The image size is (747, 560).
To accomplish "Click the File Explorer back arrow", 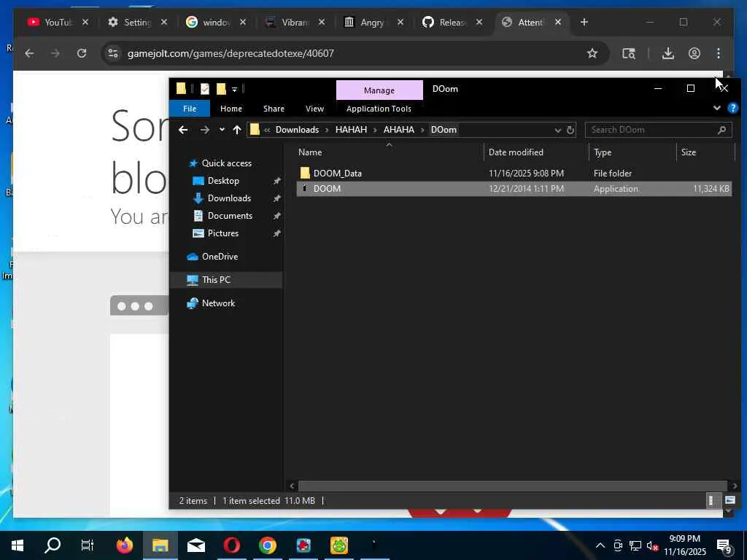I will point(183,130).
